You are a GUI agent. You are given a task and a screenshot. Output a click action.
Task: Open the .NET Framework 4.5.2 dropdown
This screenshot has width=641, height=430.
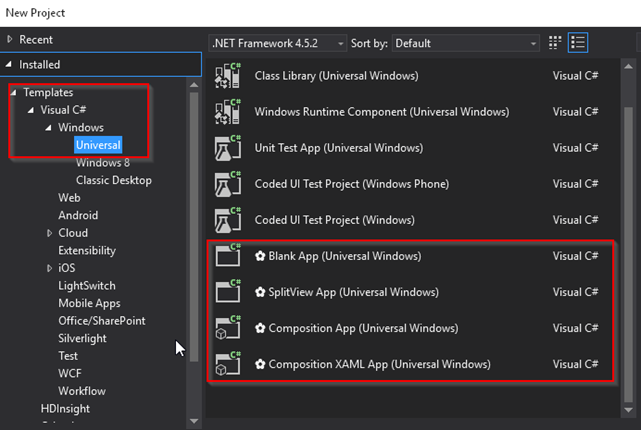pos(278,43)
